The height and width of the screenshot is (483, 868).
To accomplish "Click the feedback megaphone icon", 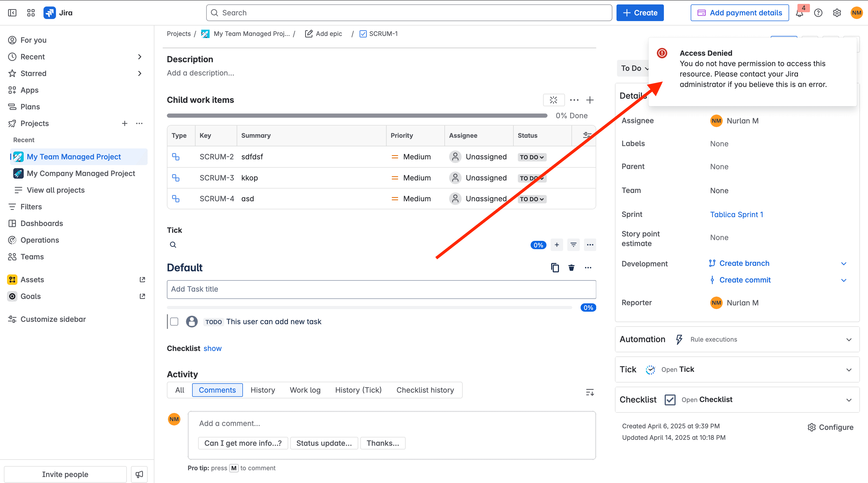I will (x=139, y=474).
